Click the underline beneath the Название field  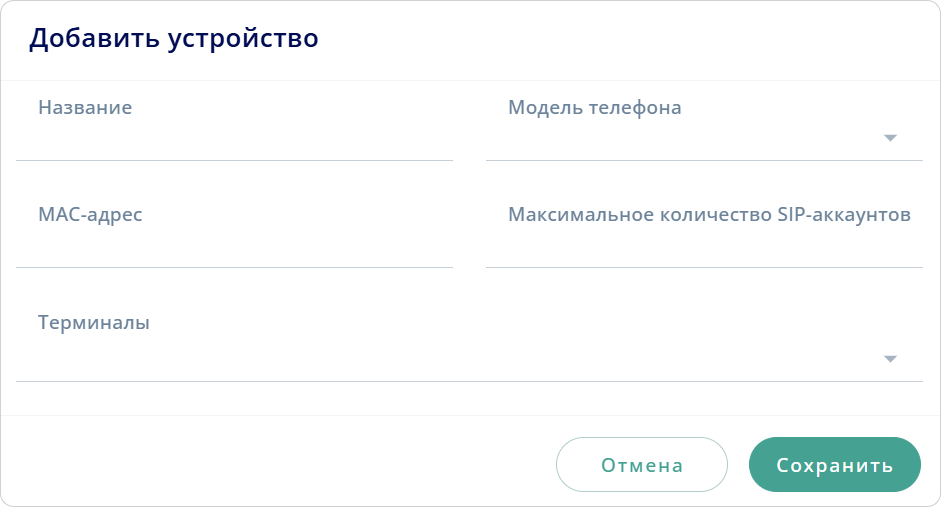[x=234, y=160]
